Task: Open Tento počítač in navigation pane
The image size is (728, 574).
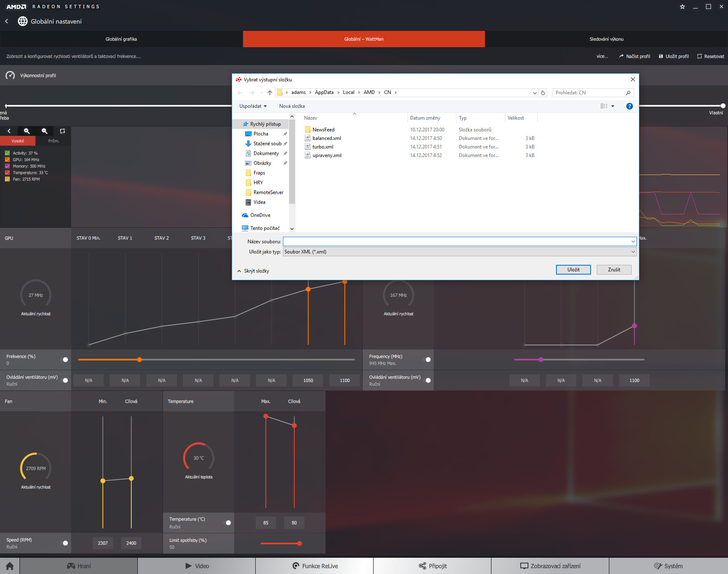Action: [261, 228]
